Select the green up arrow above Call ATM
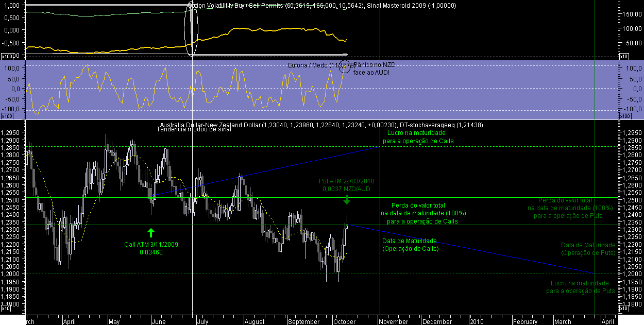The width and height of the screenshot is (644, 325). point(151,232)
